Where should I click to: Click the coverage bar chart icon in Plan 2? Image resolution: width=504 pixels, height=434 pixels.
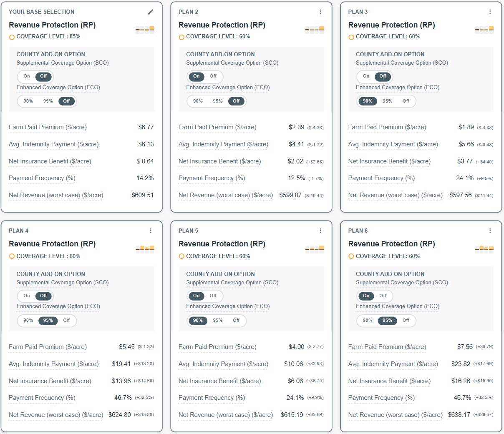click(x=315, y=30)
